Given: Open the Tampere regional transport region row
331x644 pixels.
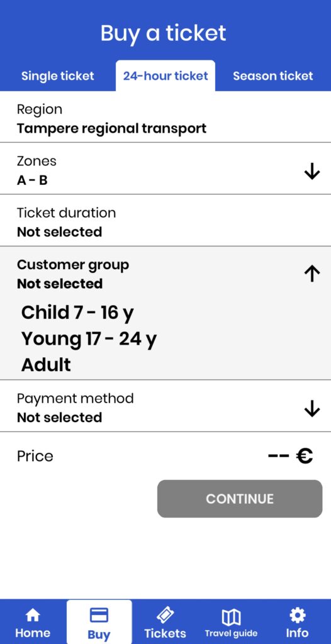Looking at the screenshot, I should coord(165,117).
